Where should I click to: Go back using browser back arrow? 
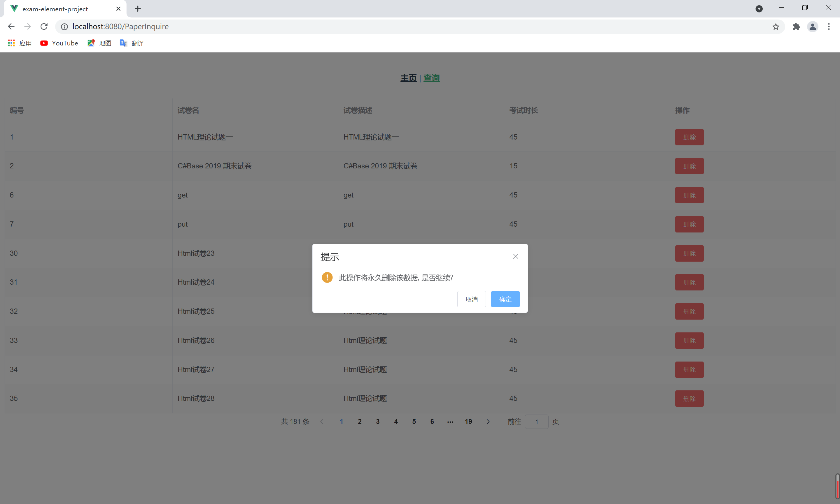[x=11, y=27]
